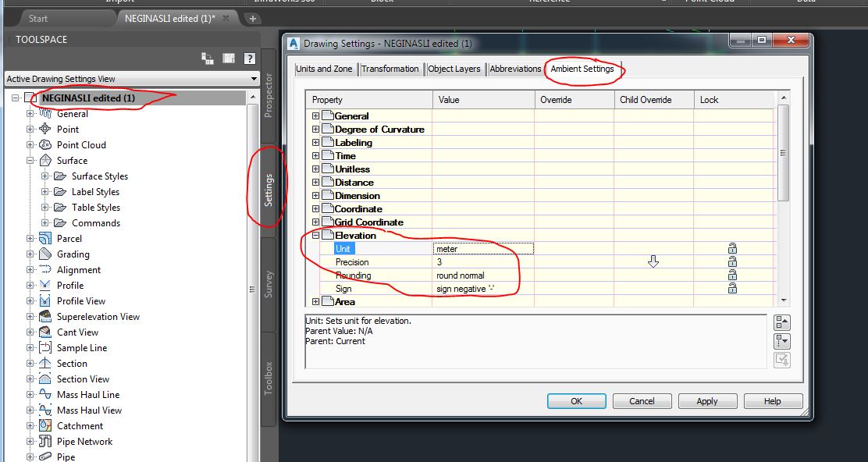This screenshot has width=868, height=462.
Task: Expand the Grid Coordinate property group
Action: pos(315,222)
